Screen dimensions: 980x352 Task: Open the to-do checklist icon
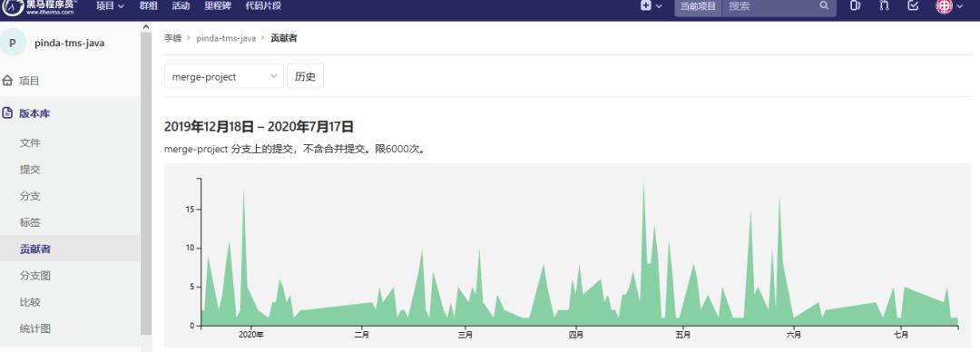pyautogui.click(x=913, y=5)
